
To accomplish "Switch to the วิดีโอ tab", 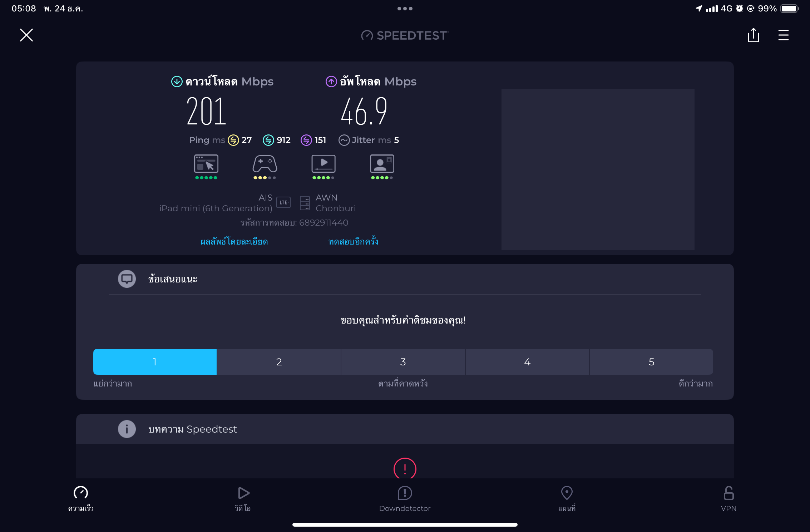I will 243,498.
